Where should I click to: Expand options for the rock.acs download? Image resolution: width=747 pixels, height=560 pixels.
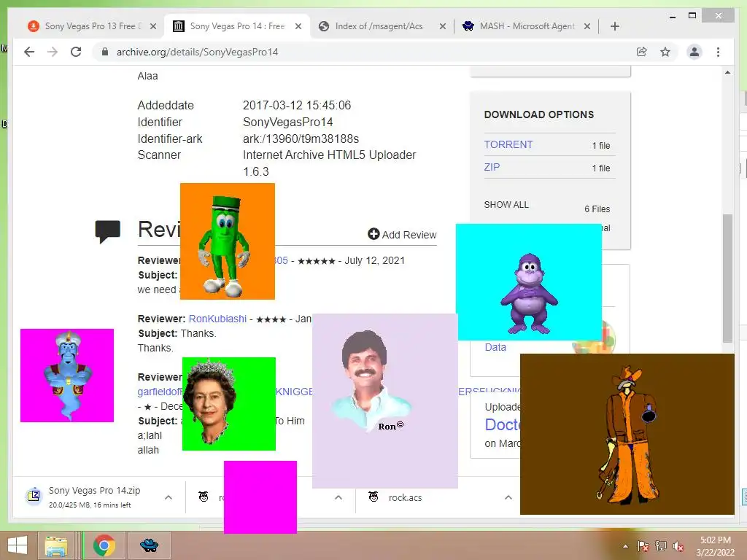508,497
